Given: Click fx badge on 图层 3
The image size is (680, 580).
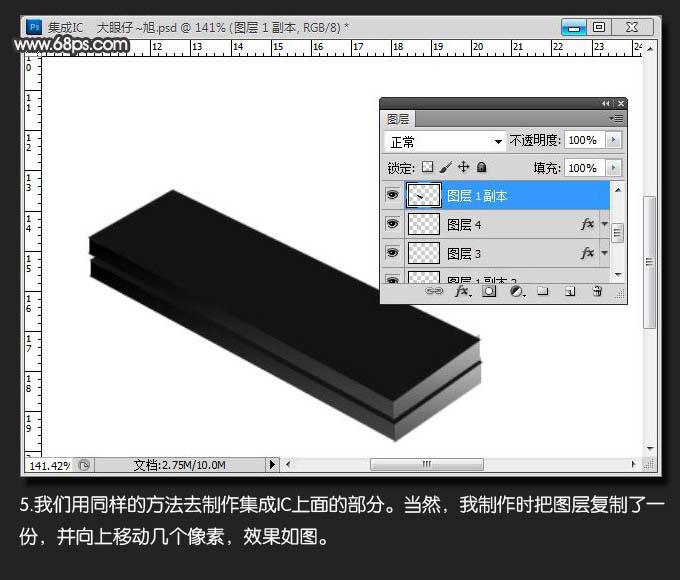Looking at the screenshot, I should click(587, 253).
